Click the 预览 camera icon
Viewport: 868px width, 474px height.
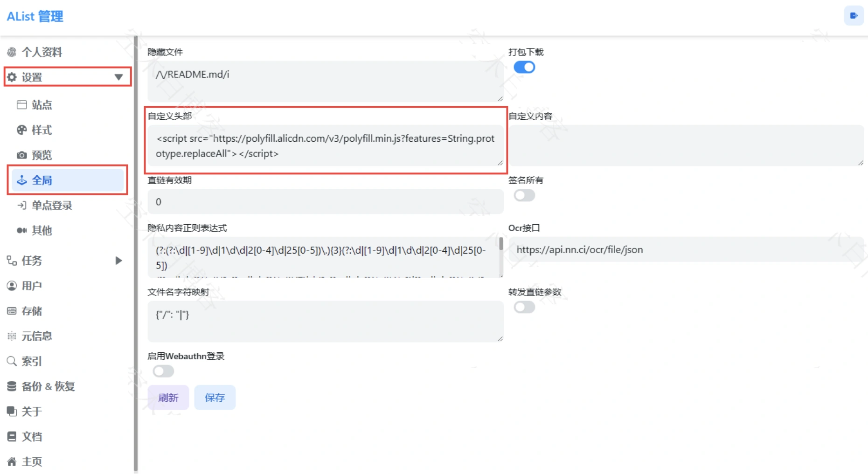(x=22, y=155)
